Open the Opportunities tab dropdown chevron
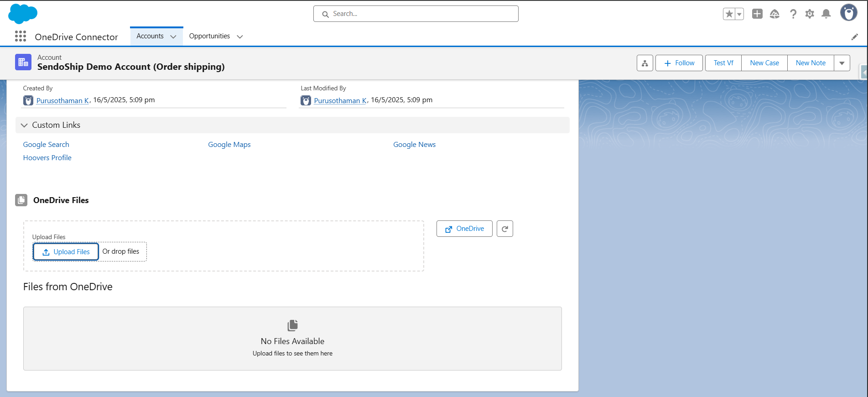This screenshot has width=868, height=397. click(240, 37)
